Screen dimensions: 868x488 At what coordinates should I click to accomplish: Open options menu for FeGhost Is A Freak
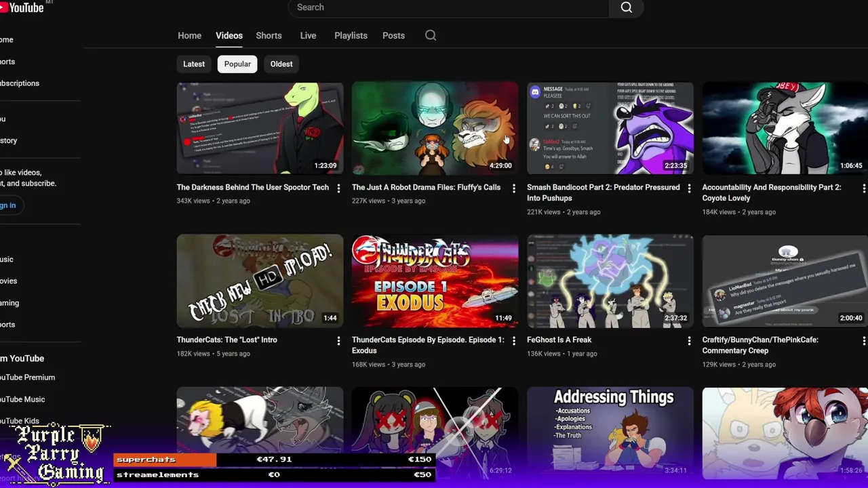pyautogui.click(x=689, y=340)
